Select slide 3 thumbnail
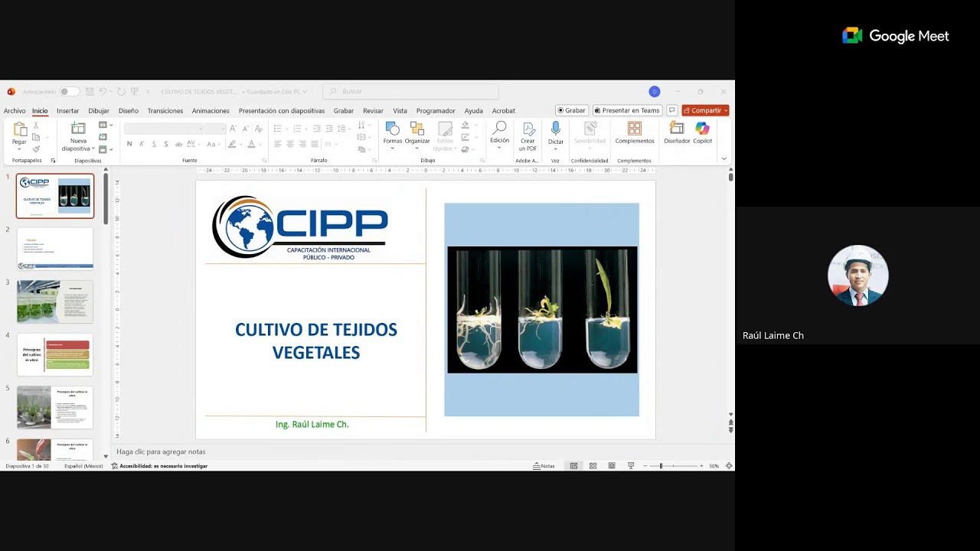 (x=55, y=302)
